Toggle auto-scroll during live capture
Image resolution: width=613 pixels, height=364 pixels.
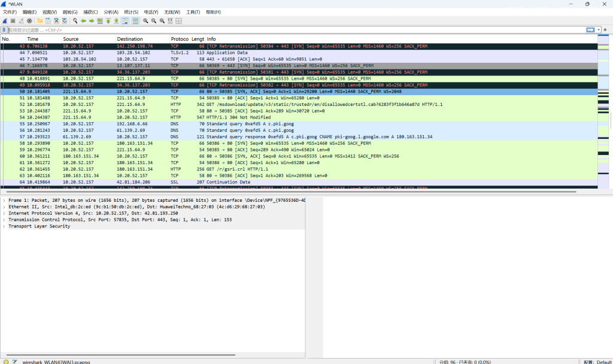point(125,21)
